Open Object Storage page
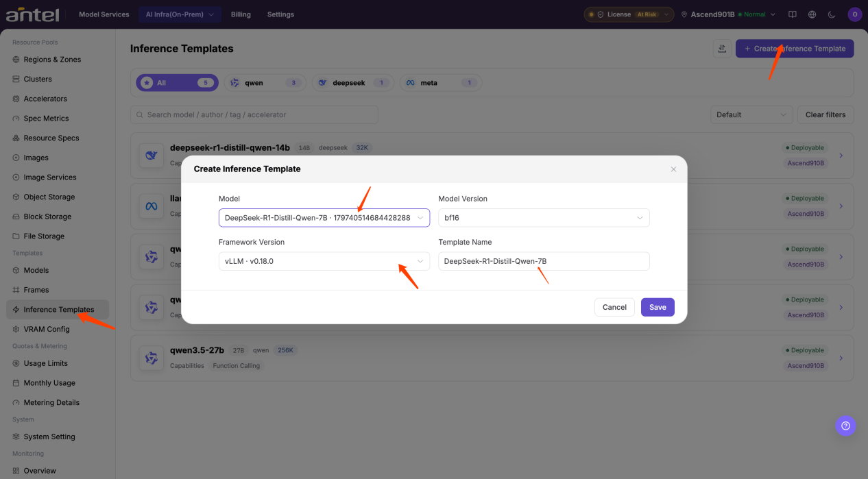 pyautogui.click(x=58, y=197)
